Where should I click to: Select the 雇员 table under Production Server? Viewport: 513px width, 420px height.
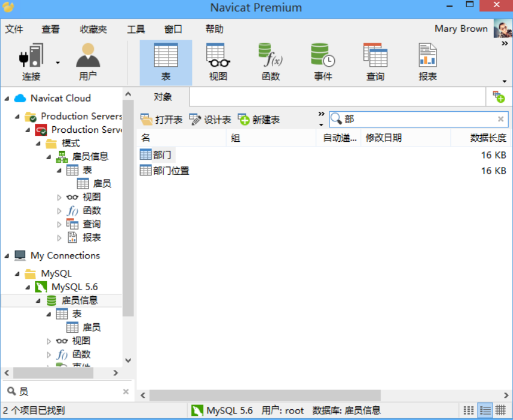click(94, 183)
